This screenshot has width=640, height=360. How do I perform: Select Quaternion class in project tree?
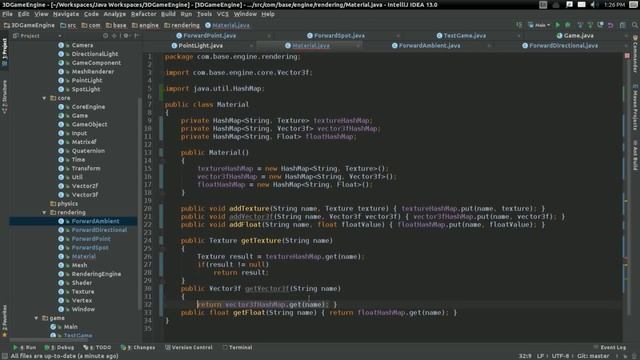[88, 151]
